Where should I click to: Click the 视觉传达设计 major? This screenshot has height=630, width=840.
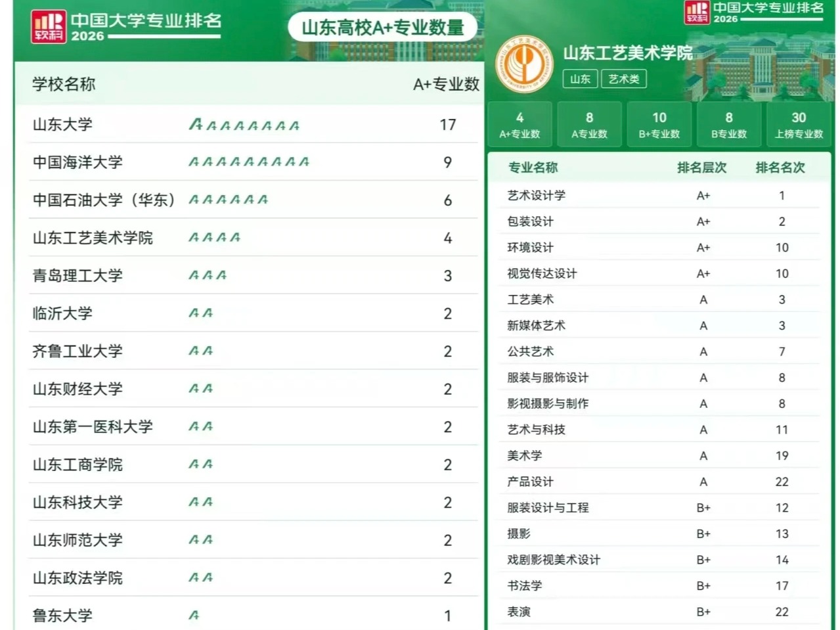[542, 273]
